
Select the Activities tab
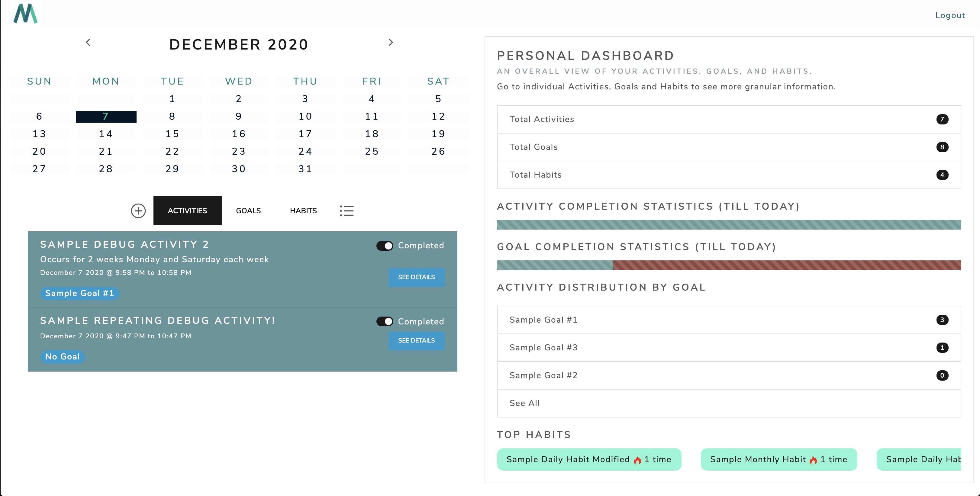click(188, 211)
